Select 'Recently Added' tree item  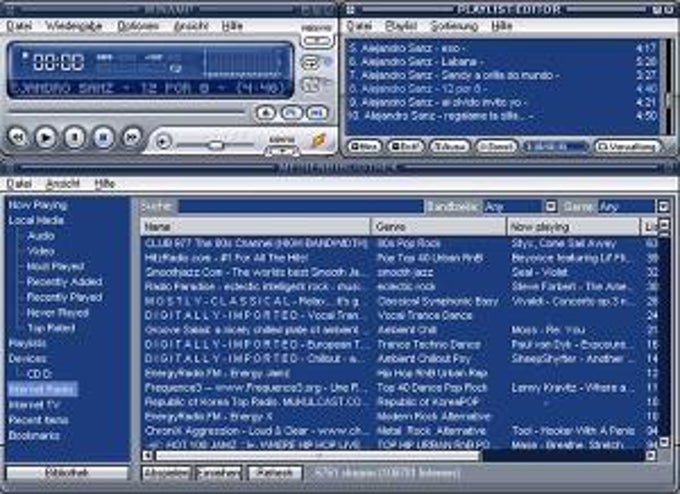(64, 282)
